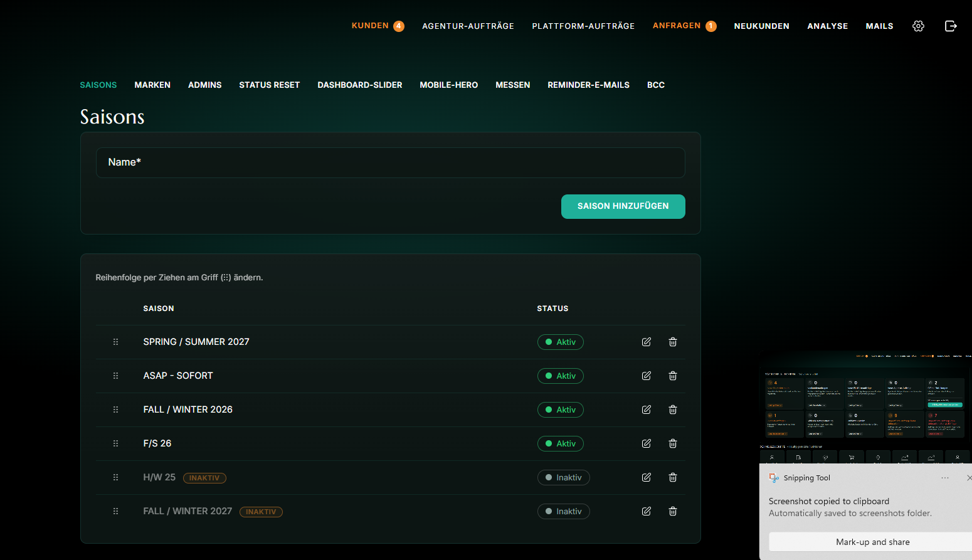This screenshot has width=972, height=560.
Task: Edit the H/W 25 season
Action: [x=647, y=477]
